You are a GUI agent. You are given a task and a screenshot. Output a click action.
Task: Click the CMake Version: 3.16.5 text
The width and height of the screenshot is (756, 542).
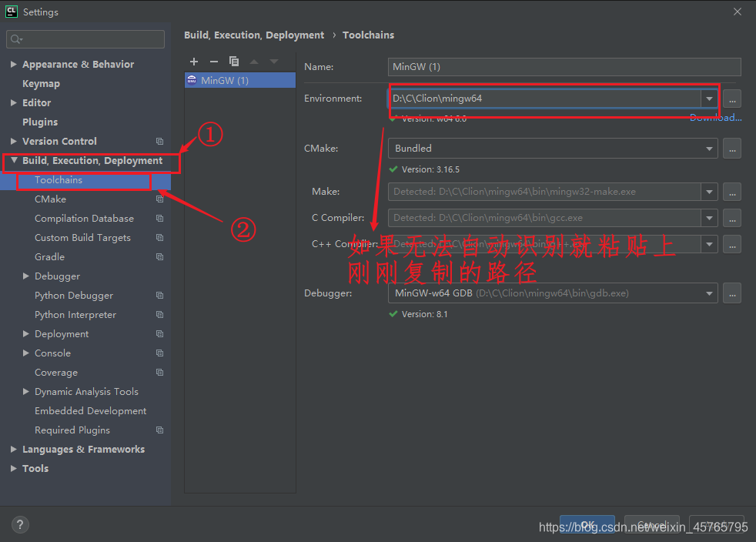pos(430,169)
